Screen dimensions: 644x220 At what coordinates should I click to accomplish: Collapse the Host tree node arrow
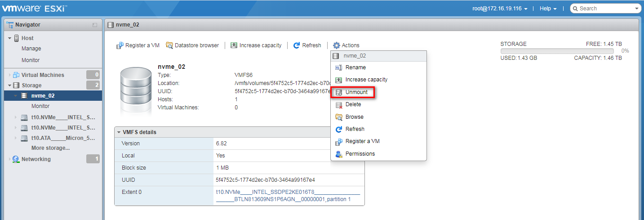[9, 38]
